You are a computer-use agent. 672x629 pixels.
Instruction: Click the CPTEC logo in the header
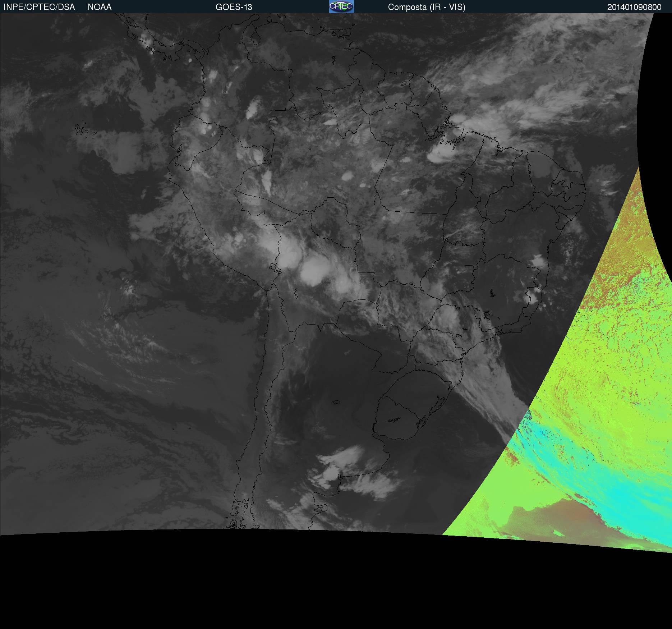341,6
